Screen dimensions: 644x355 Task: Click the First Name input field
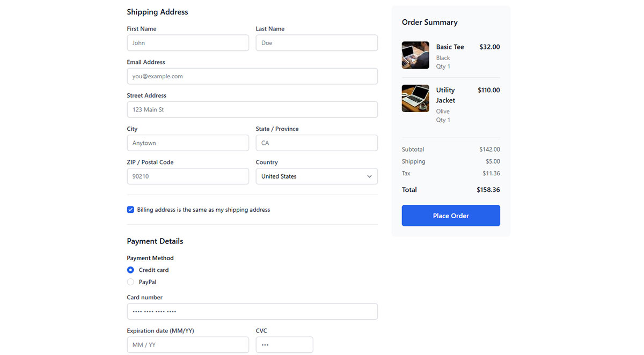188,43
